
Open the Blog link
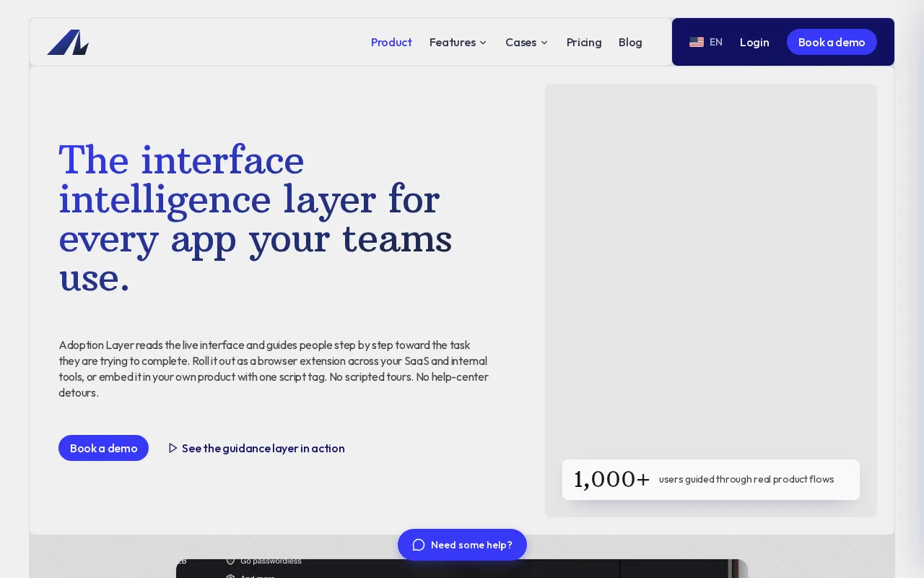tap(630, 43)
